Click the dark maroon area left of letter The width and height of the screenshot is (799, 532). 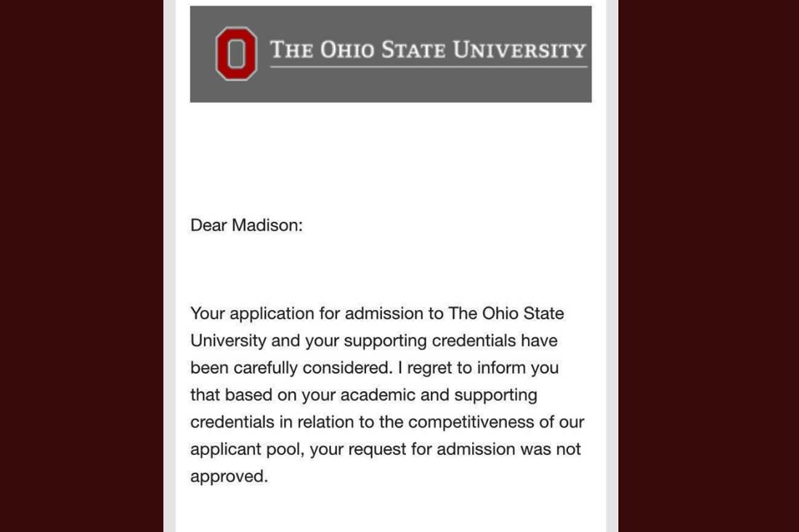(81, 266)
